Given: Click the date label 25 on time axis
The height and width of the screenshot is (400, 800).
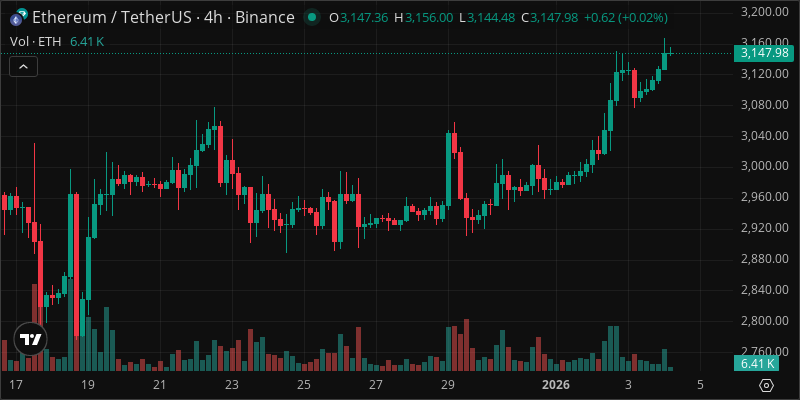Looking at the screenshot, I should click(x=304, y=384).
